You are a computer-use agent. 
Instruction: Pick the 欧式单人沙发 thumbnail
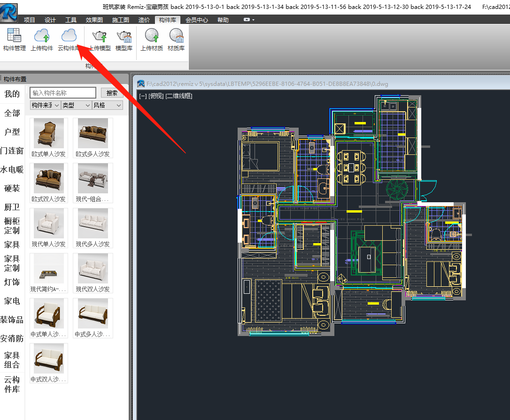[x=49, y=138]
